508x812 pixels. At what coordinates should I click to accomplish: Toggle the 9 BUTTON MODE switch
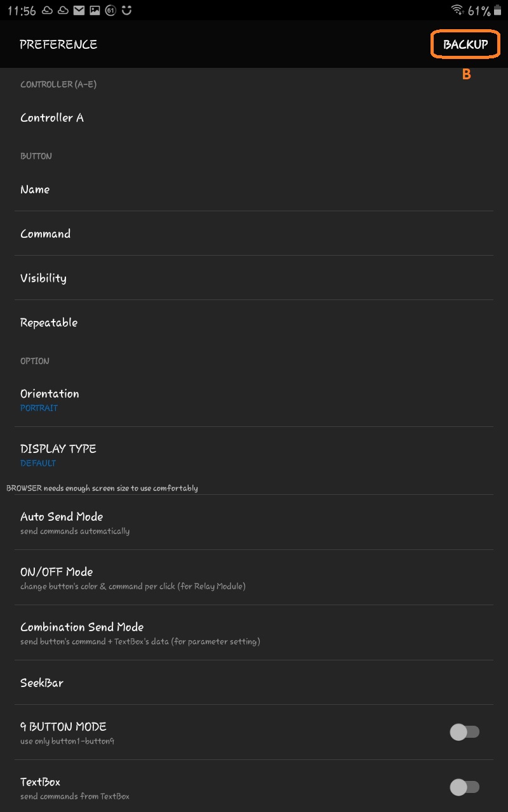[464, 732]
